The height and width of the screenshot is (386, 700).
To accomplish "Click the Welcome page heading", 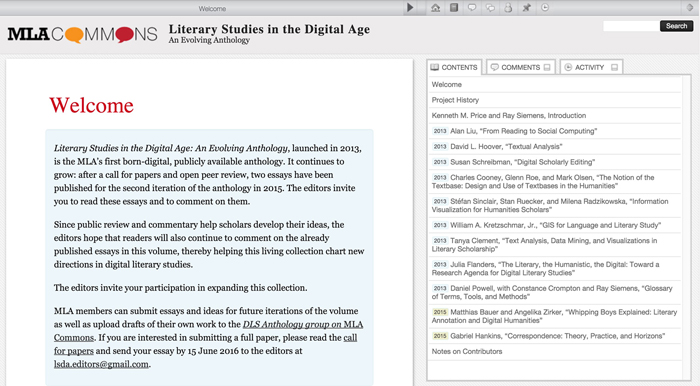I will [x=92, y=106].
